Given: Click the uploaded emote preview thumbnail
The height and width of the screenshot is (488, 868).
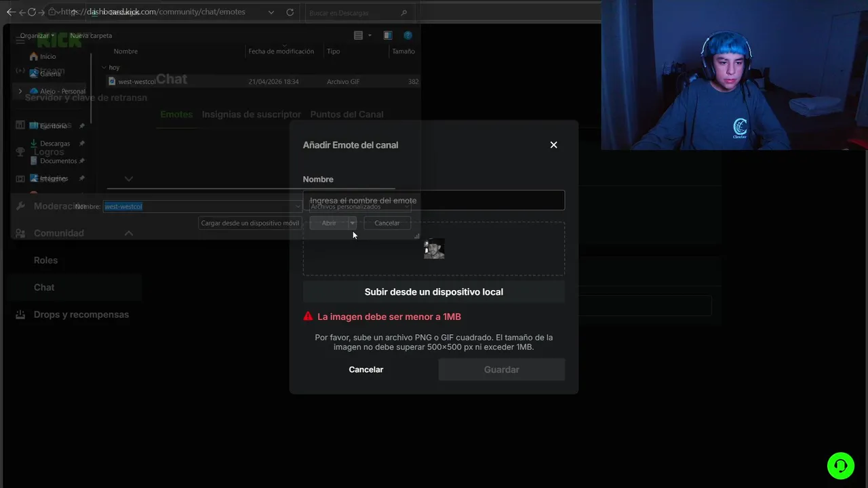Looking at the screenshot, I should pos(434,249).
